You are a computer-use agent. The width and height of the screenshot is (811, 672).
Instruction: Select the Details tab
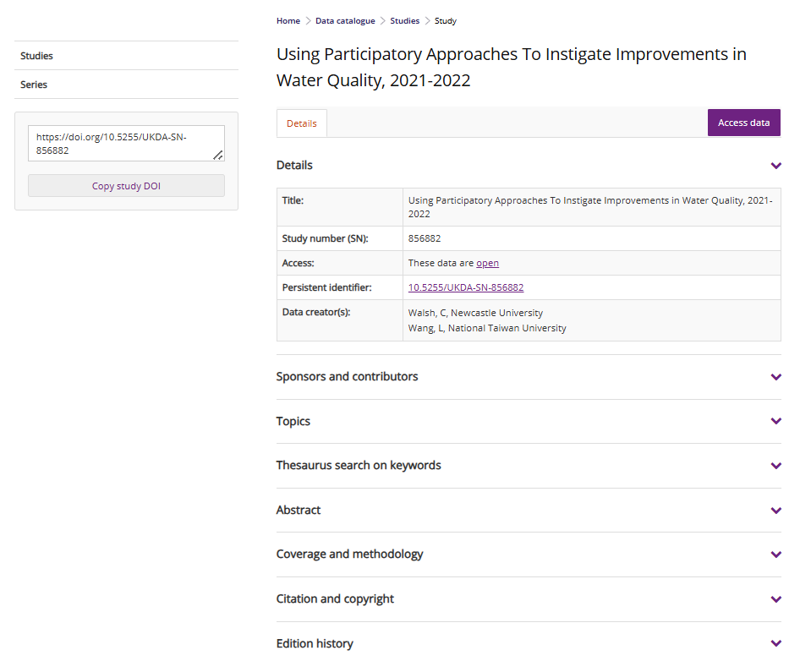point(302,123)
